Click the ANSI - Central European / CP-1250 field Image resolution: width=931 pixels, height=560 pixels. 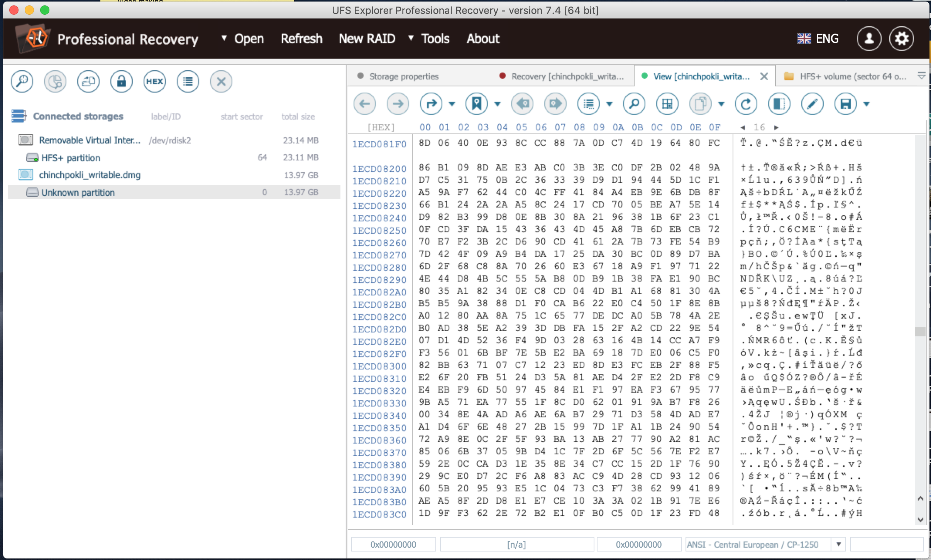(758, 544)
